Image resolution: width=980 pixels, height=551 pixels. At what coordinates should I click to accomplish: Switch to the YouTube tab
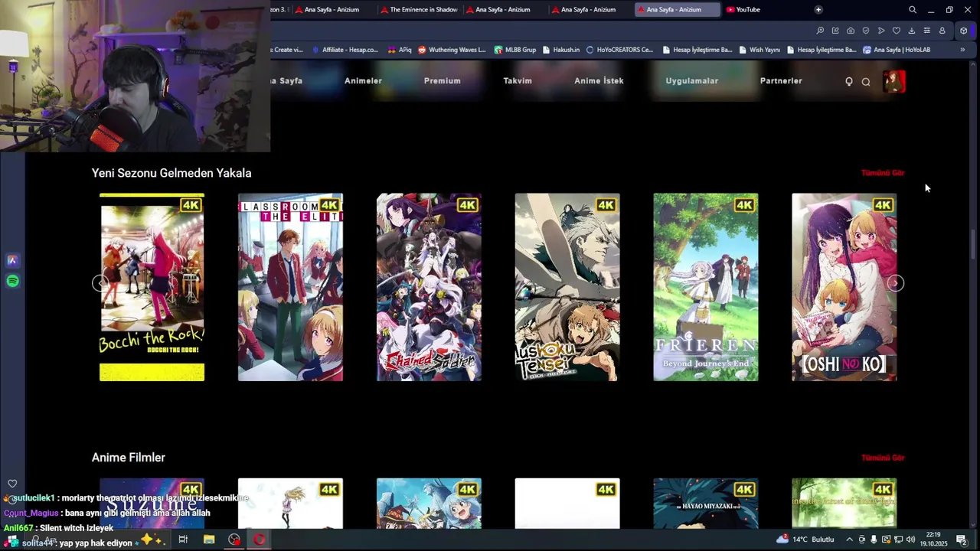(743, 10)
